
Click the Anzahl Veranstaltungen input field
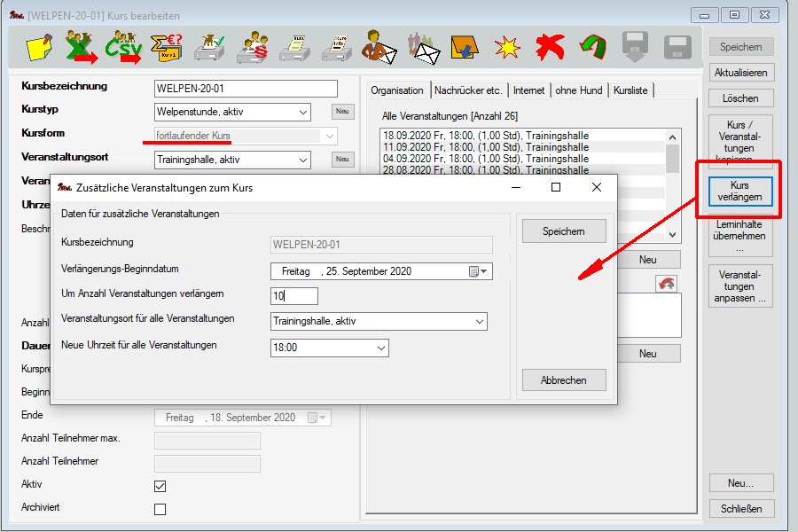tap(294, 296)
